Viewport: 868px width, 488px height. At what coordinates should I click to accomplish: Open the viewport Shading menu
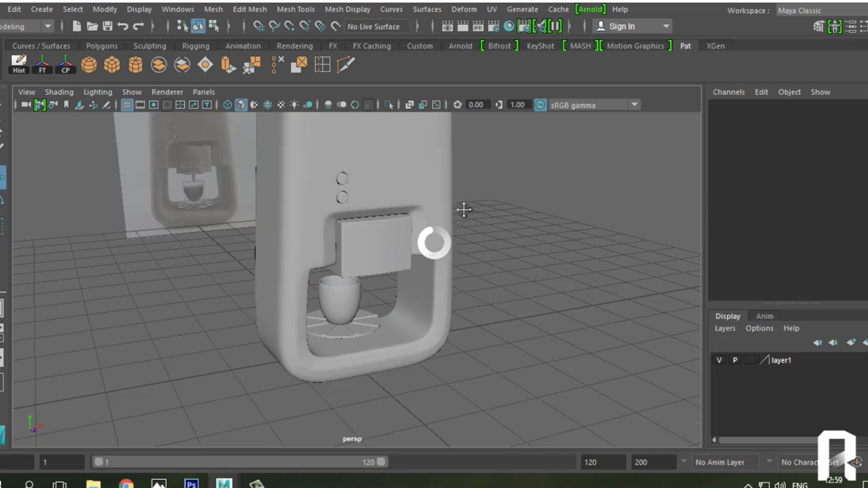[x=59, y=92]
